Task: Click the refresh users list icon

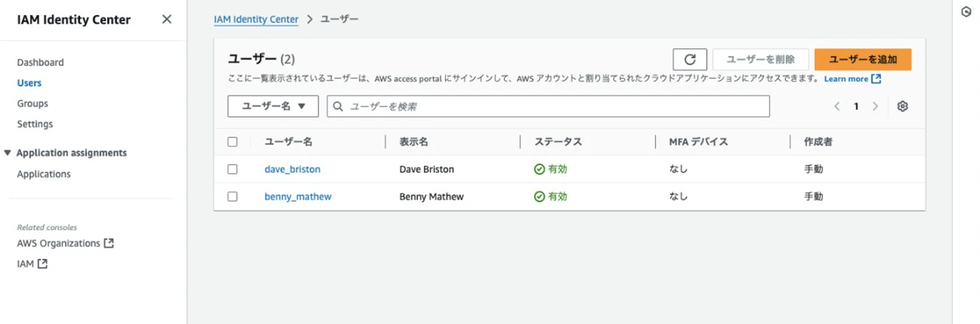Action: tap(690, 60)
